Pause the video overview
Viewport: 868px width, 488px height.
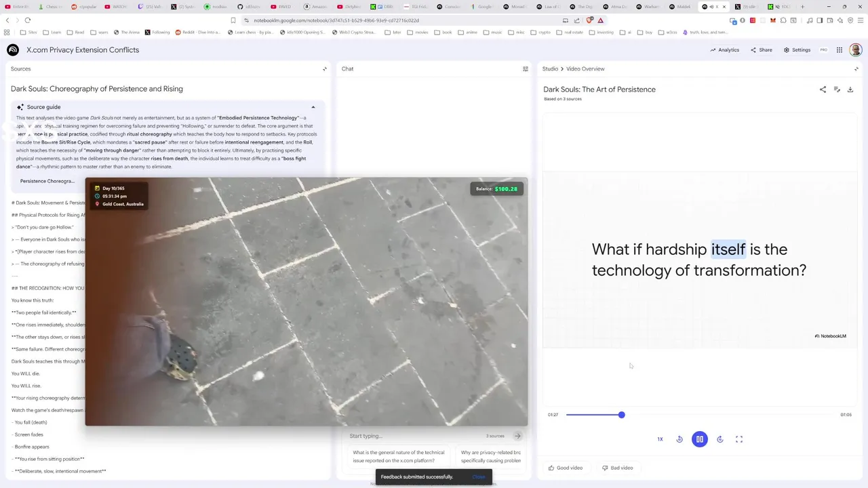click(699, 439)
